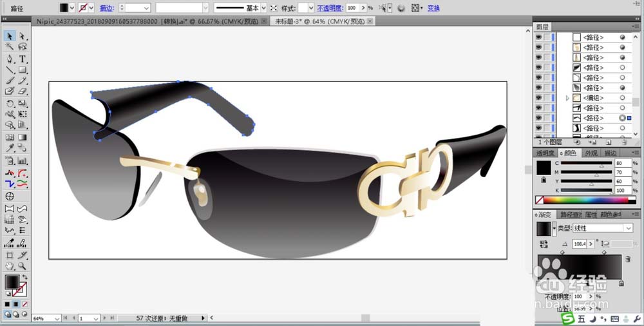Open the 样式 graphic style dropdown

click(x=311, y=8)
